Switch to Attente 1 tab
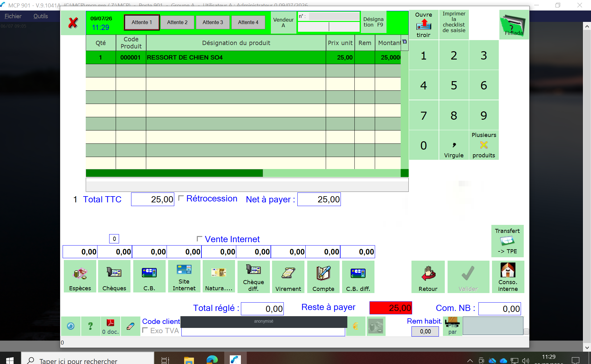Viewport: 591px width, 364px height. pyautogui.click(x=142, y=22)
